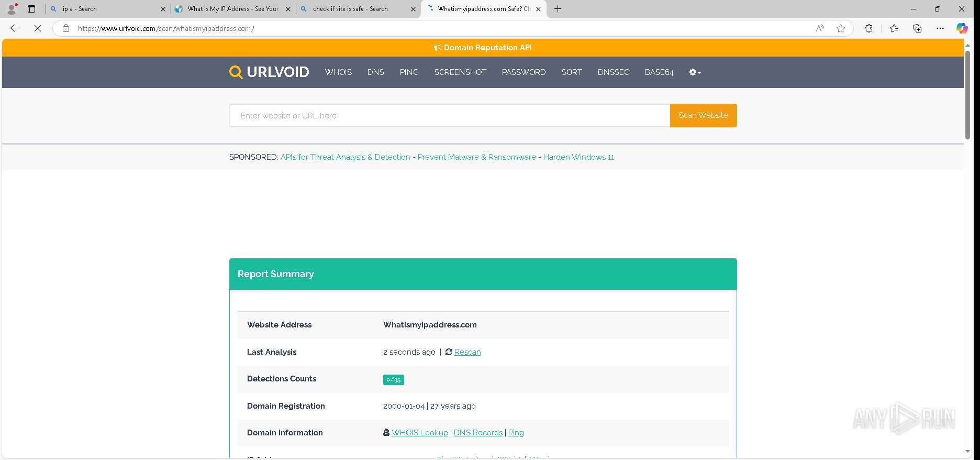Viewport: 980px width, 460px height.
Task: Open SORT in URLVoid navbar
Action: (572, 72)
